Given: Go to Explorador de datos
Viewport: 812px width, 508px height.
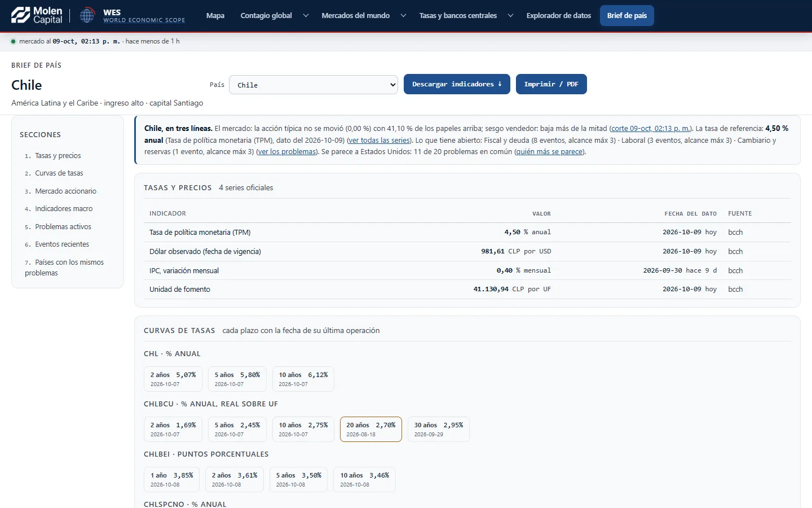Looking at the screenshot, I should pyautogui.click(x=559, y=15).
